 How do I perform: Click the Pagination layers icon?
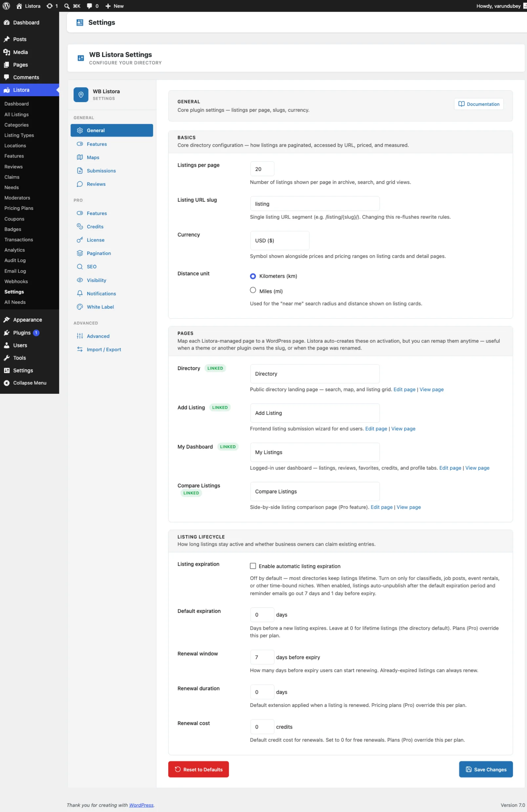coord(80,253)
